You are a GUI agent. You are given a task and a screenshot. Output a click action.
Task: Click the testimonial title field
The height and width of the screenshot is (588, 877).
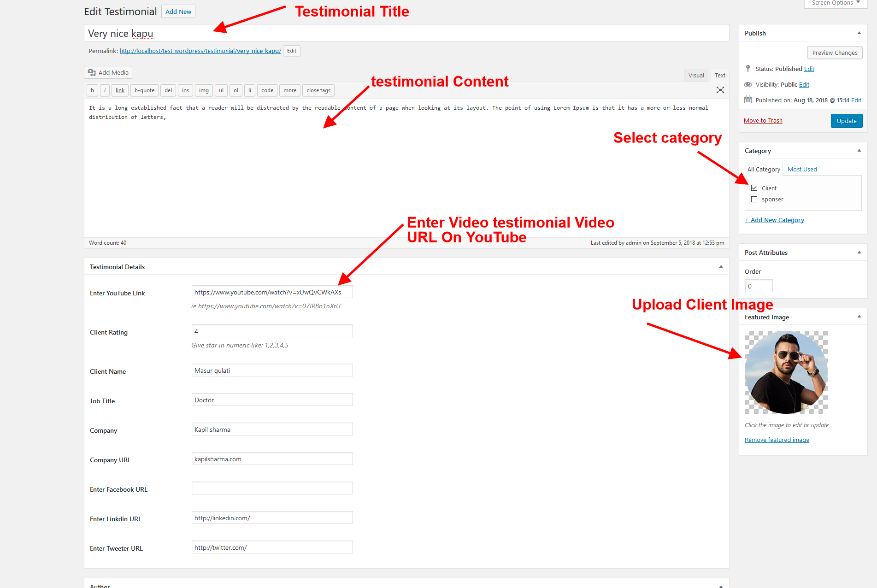pos(406,33)
